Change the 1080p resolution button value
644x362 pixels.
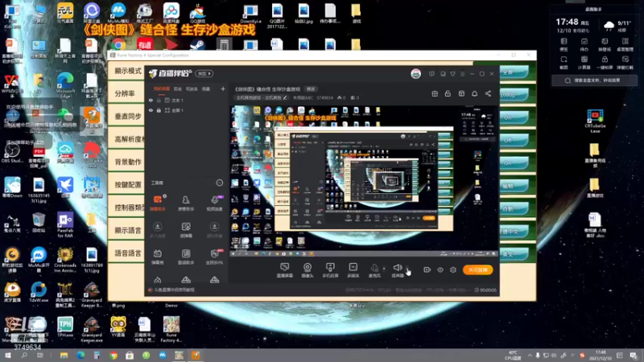[514, 95]
